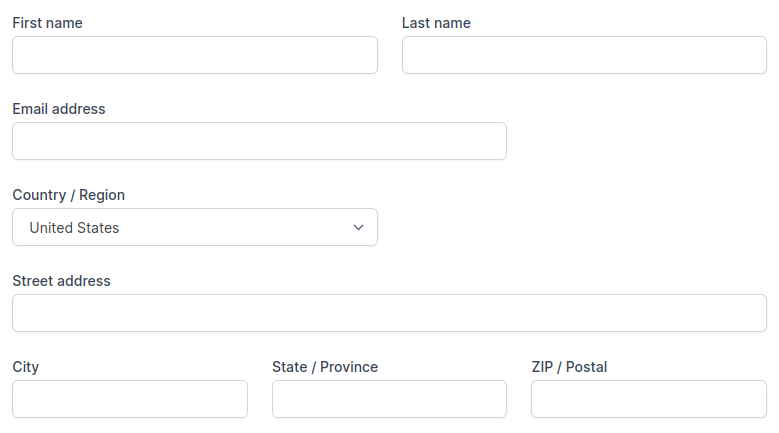Place cursor in Street address field
Screen dimensions: 779x433
tap(389, 313)
